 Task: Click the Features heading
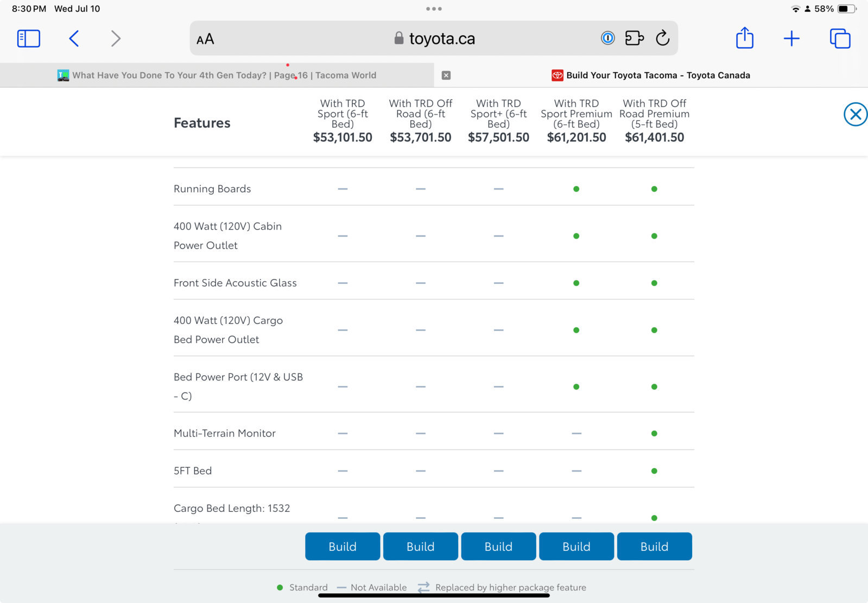[x=202, y=123]
